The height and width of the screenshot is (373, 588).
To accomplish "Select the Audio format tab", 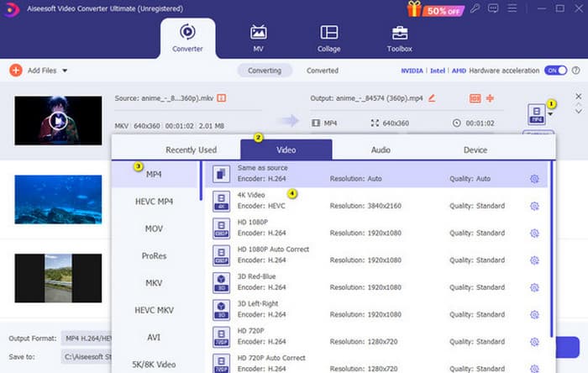I will [381, 150].
